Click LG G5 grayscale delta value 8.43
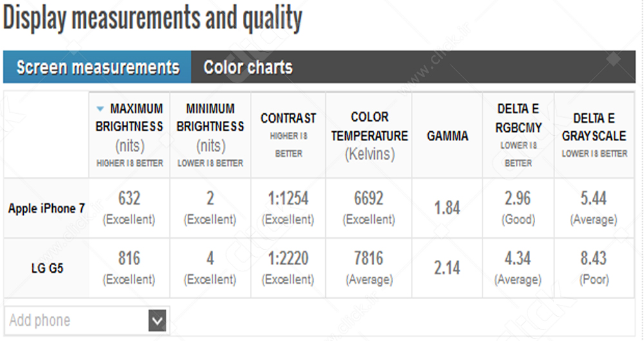The image size is (644, 341). (x=593, y=259)
